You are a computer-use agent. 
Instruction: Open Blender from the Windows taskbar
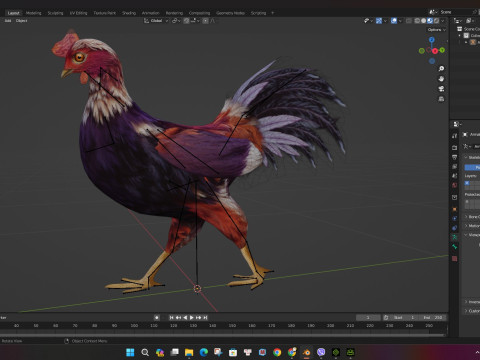tap(306, 352)
